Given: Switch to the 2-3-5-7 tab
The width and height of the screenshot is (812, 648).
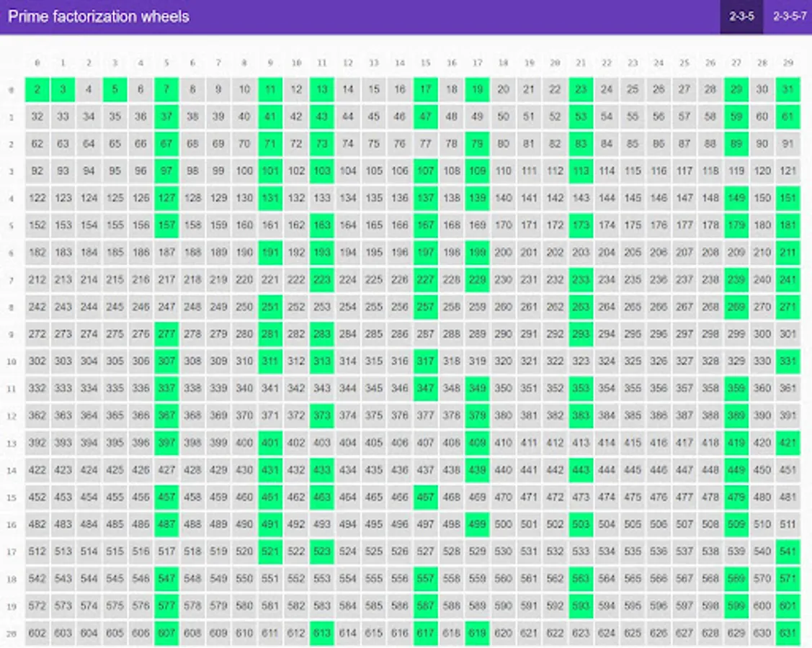Looking at the screenshot, I should pyautogui.click(x=788, y=16).
